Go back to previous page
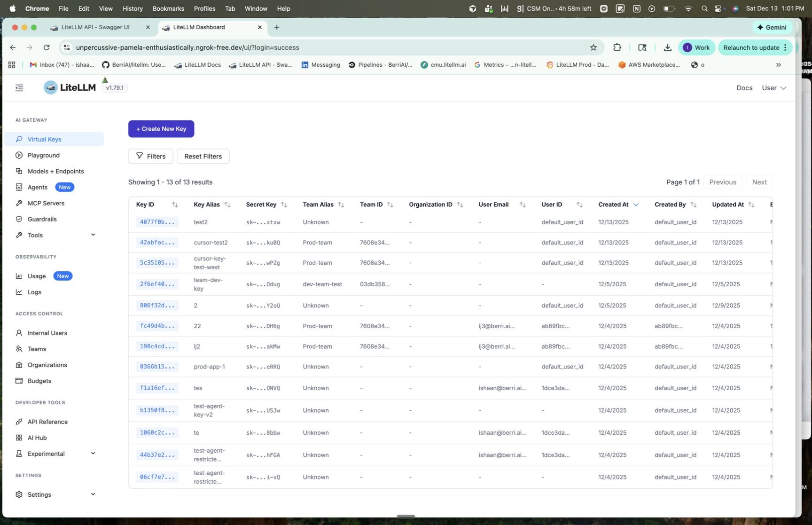 [13, 47]
